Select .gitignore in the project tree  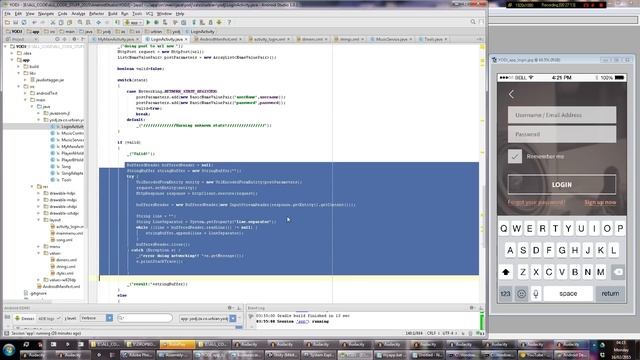[35, 293]
